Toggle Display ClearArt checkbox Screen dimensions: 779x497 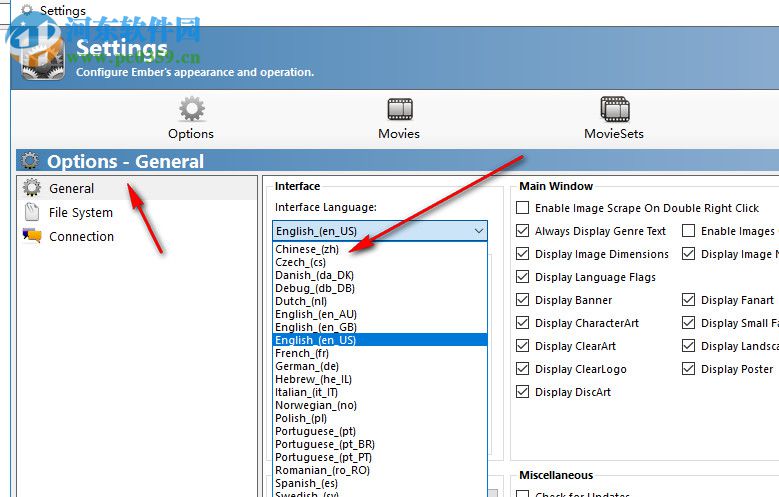522,345
